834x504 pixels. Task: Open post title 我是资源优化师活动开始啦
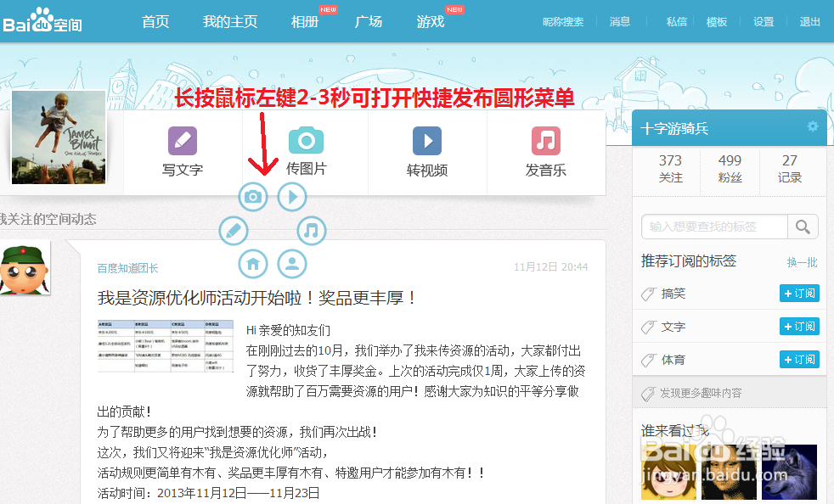click(257, 298)
